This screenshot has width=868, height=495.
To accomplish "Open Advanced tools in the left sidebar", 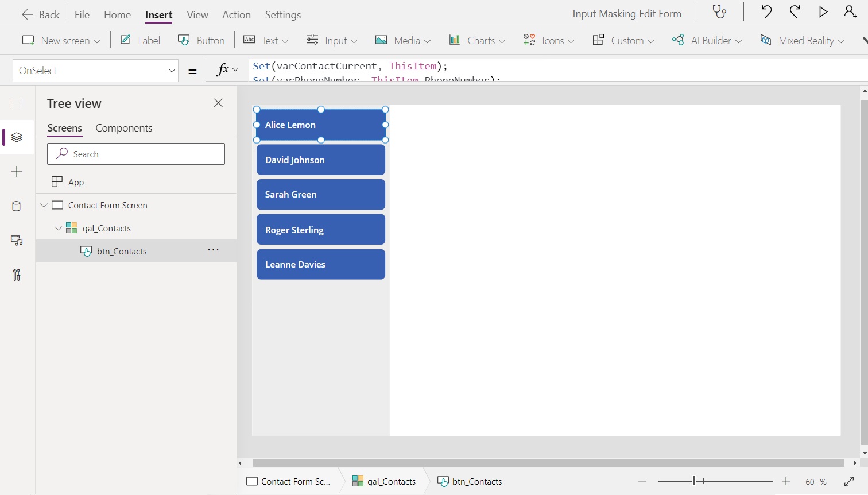I will pyautogui.click(x=17, y=275).
